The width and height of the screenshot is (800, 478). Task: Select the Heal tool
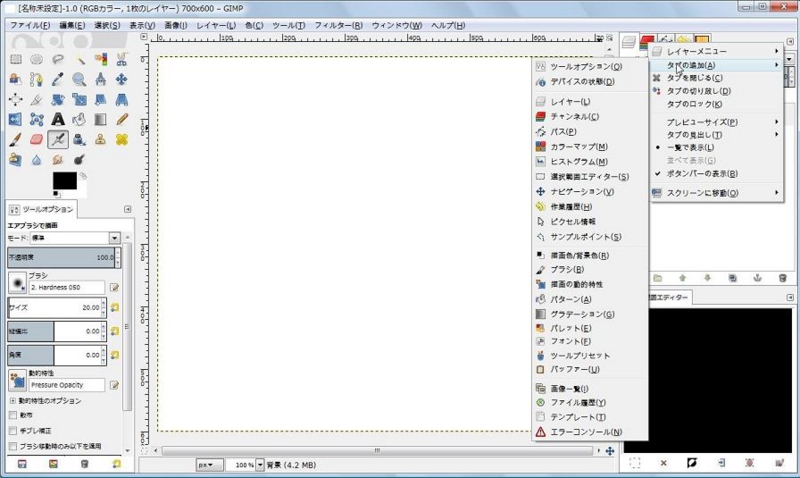click(x=121, y=139)
